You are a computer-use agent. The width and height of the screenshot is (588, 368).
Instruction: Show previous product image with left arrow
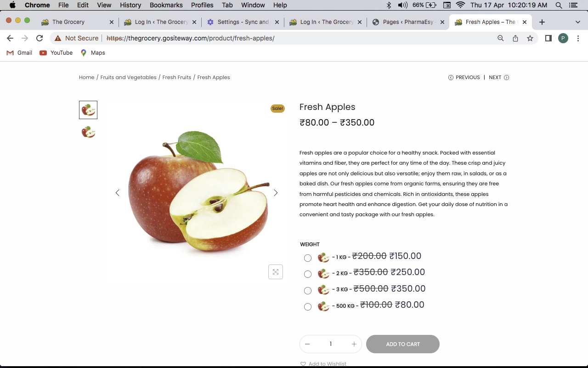pos(117,193)
